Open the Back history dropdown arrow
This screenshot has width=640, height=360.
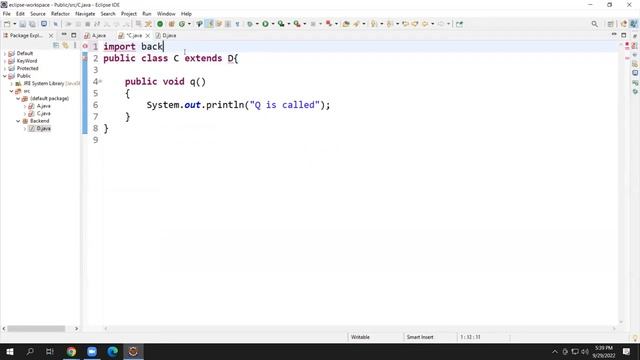(x=432, y=24)
